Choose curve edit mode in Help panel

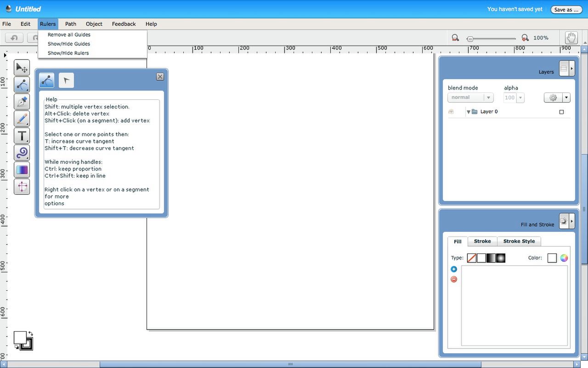(46, 80)
